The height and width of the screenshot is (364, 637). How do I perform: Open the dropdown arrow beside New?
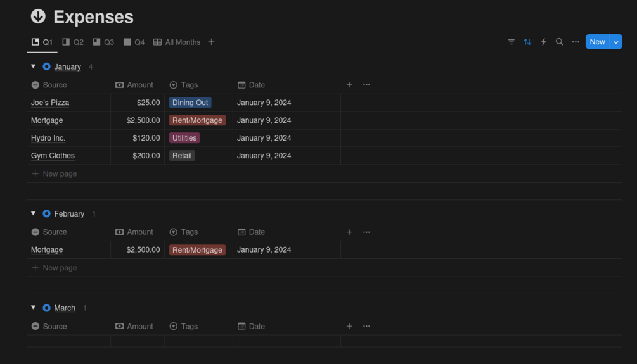(x=616, y=42)
